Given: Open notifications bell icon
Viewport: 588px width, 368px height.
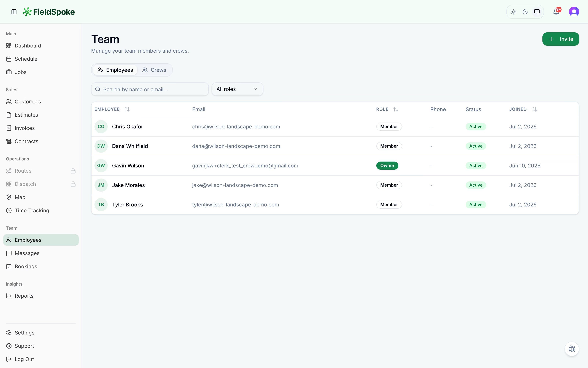Looking at the screenshot, I should pyautogui.click(x=556, y=12).
